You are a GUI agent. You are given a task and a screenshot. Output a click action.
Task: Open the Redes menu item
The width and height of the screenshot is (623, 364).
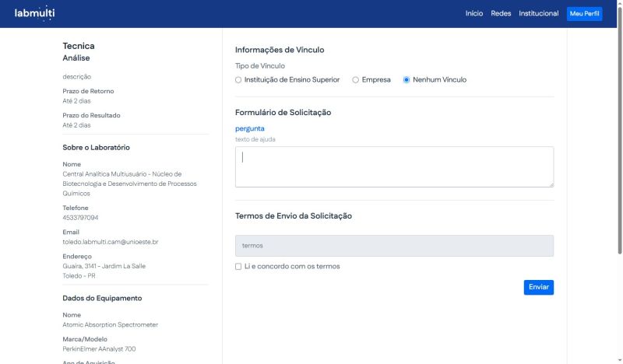(501, 14)
